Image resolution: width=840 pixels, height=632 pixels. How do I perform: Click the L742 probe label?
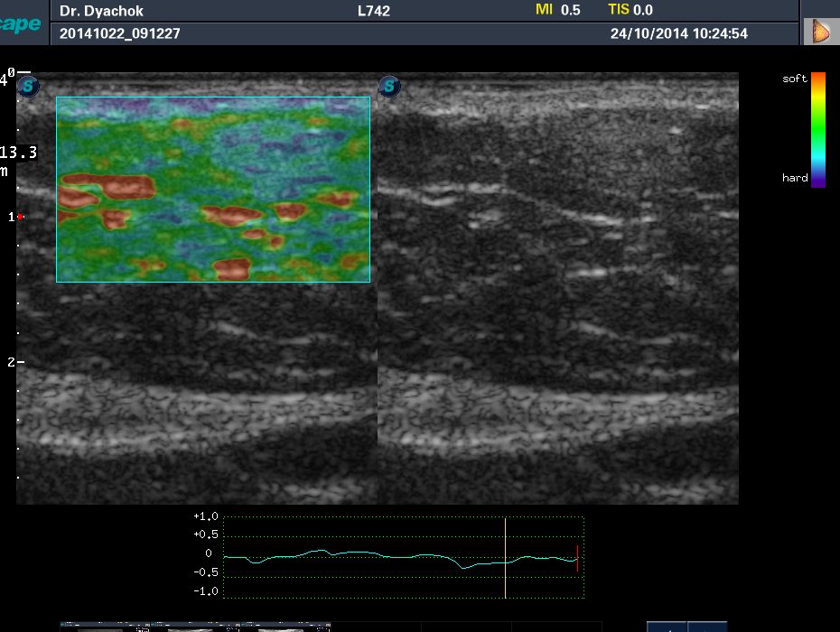pos(374,11)
